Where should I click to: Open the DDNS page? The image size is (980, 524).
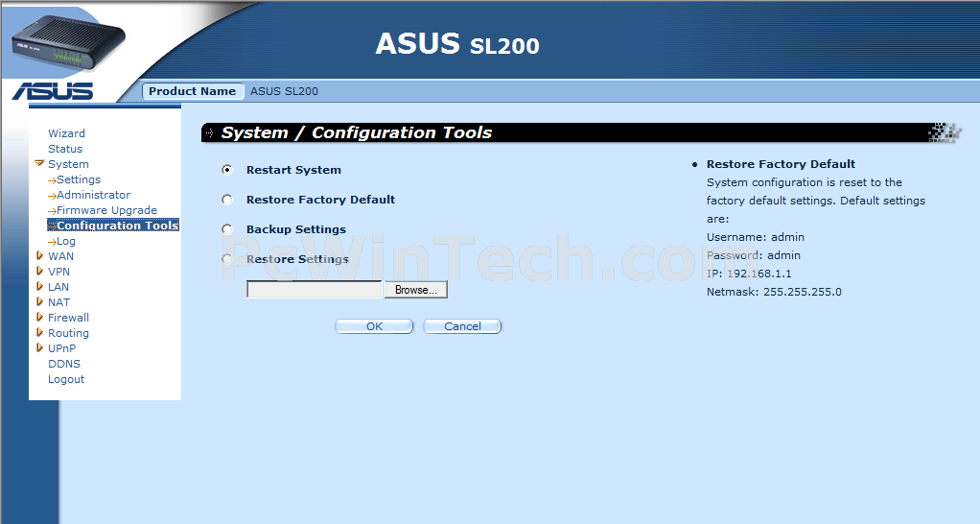tap(63, 364)
